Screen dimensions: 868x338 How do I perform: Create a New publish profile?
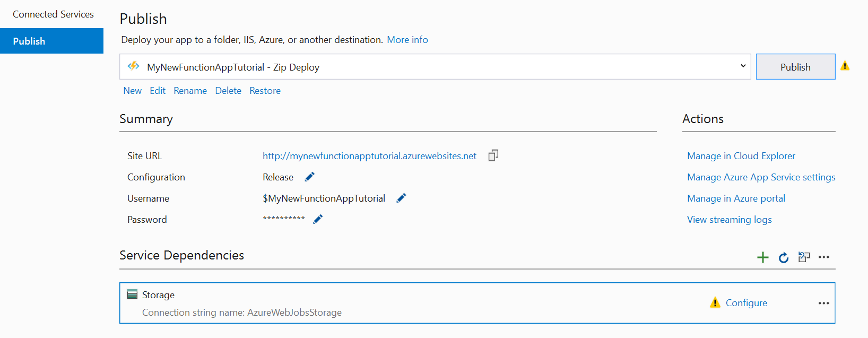(132, 91)
